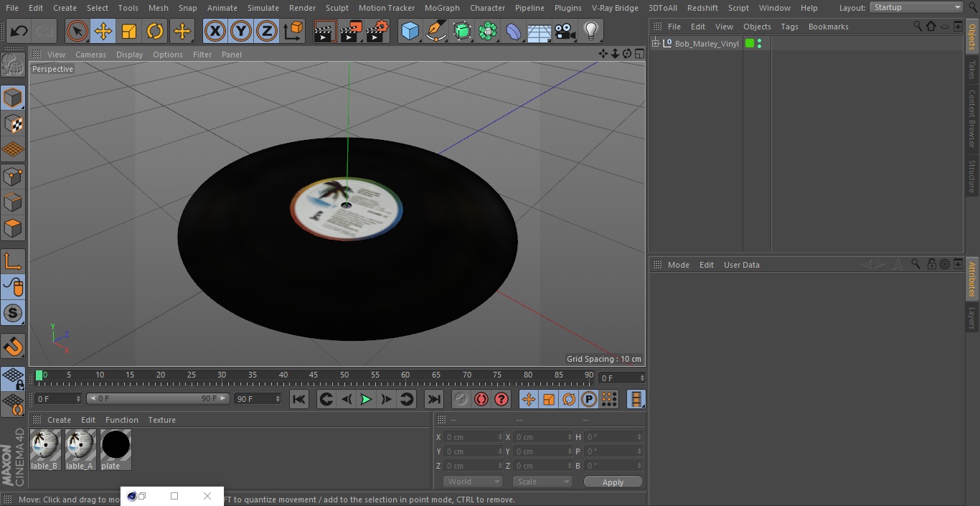Open the spline Pen tool
980x506 pixels.
436,32
